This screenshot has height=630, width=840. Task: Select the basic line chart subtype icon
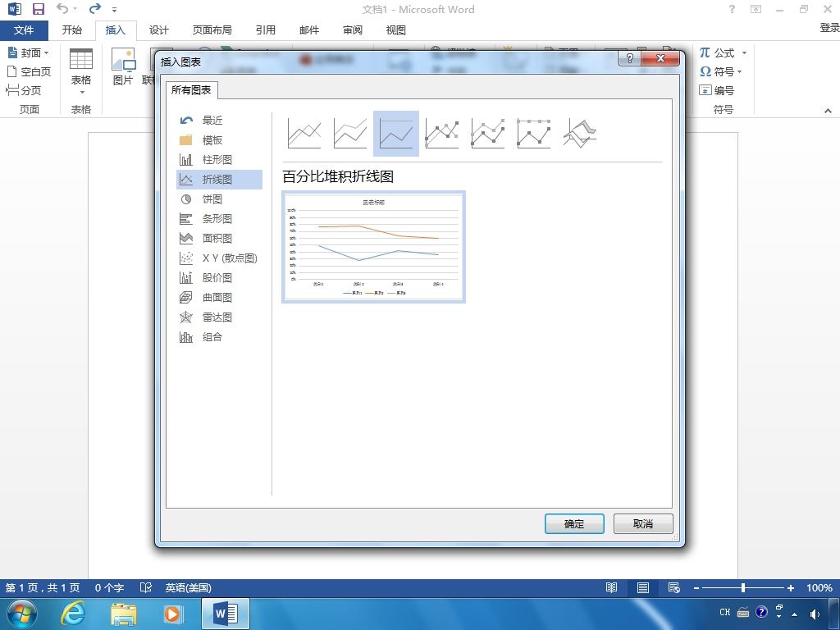304,134
